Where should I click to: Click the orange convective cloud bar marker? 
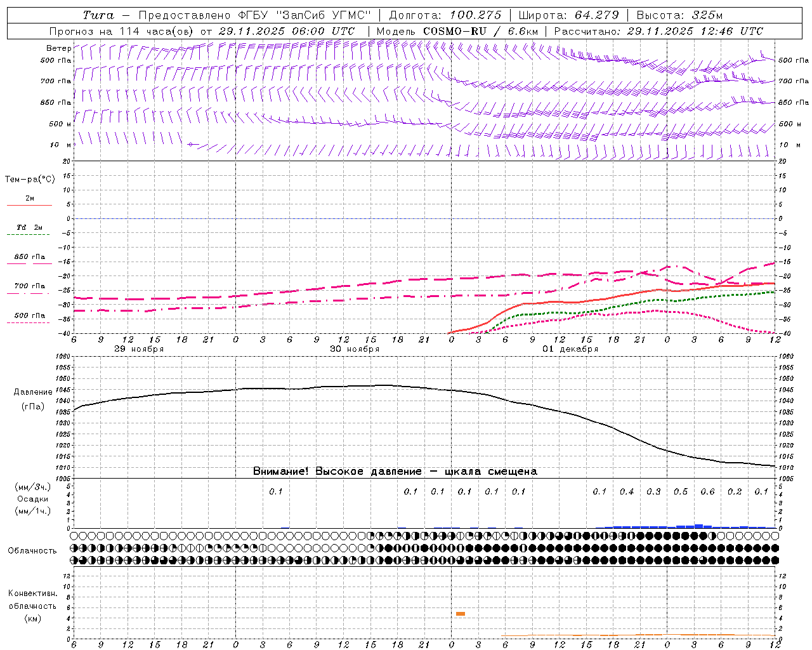pos(461,613)
